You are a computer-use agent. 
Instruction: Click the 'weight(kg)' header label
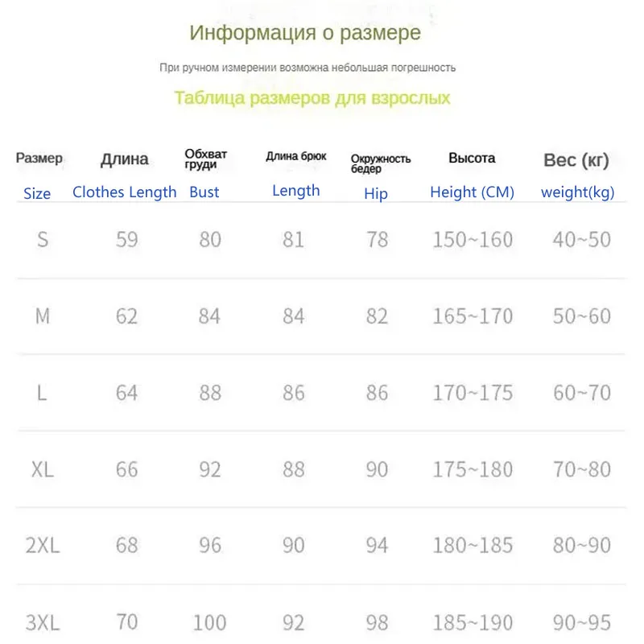(x=577, y=192)
